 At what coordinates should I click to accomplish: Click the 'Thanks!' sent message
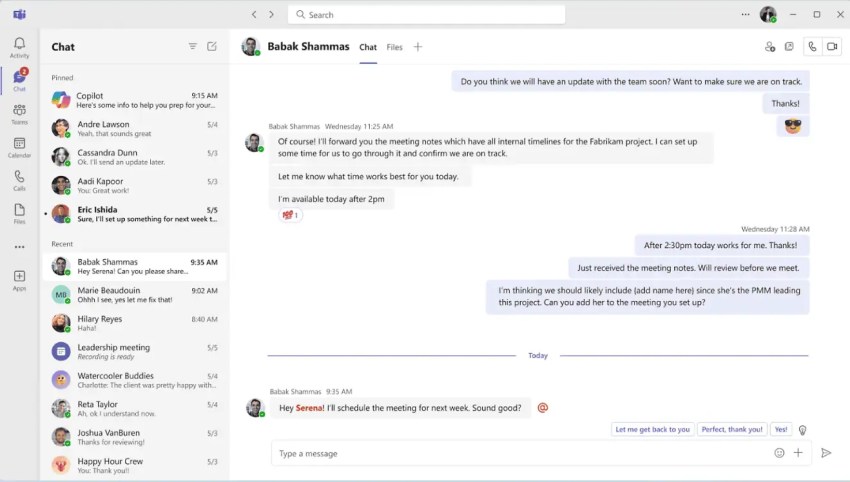coord(785,103)
